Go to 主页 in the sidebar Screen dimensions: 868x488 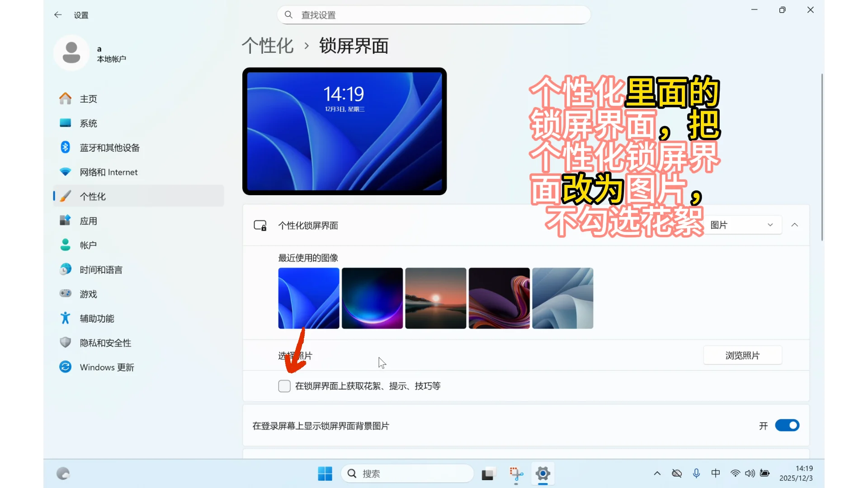(65, 99)
